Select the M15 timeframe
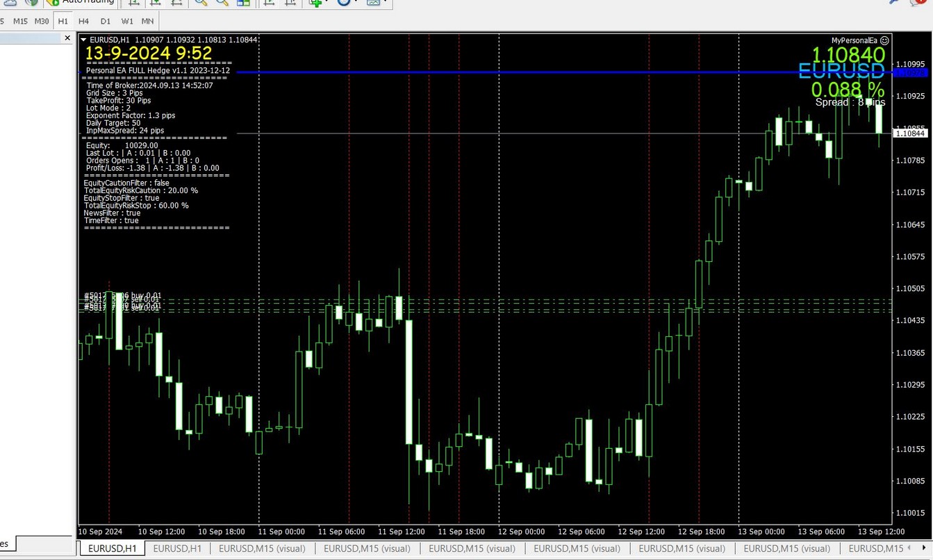This screenshot has height=560, width=933. click(x=20, y=21)
